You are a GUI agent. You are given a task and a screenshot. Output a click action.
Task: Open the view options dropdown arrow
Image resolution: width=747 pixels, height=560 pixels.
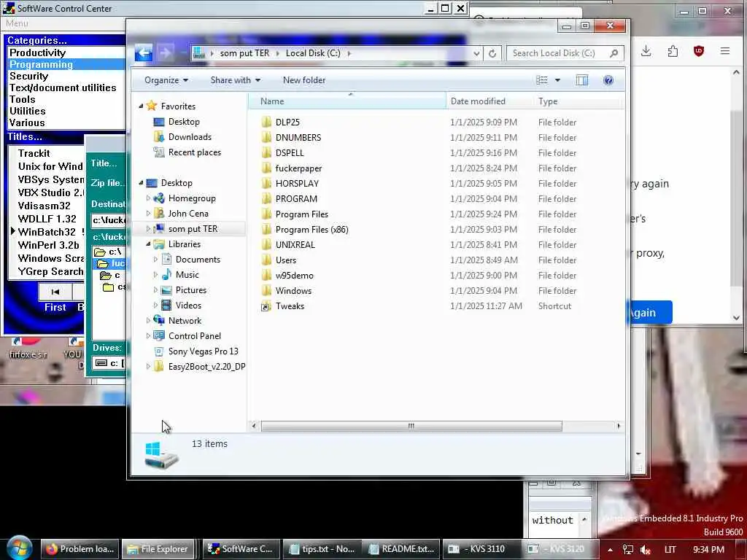(x=557, y=80)
